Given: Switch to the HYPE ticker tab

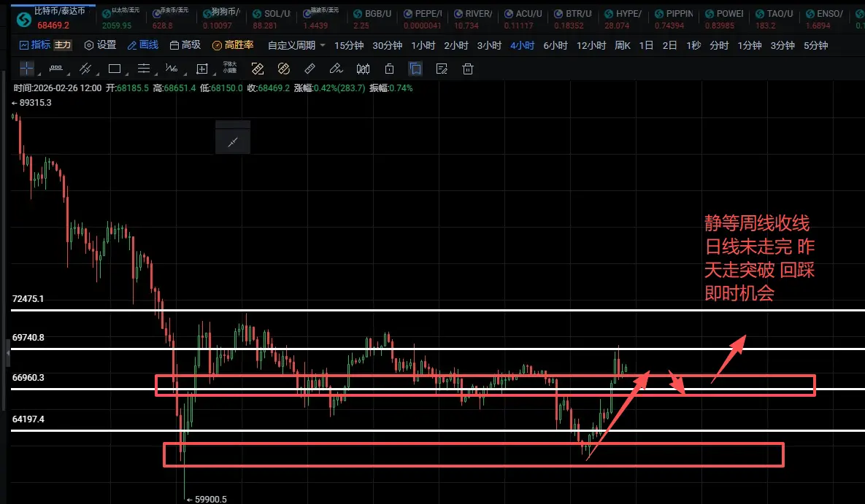Looking at the screenshot, I should click(x=623, y=18).
